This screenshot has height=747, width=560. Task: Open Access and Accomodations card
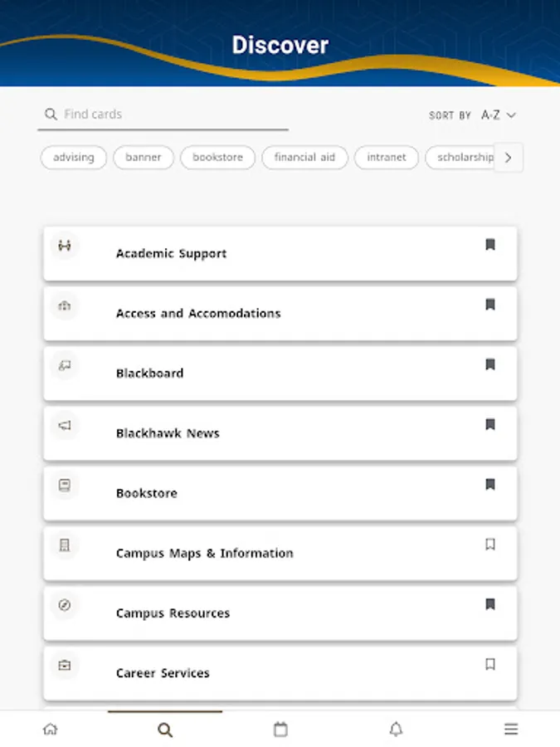click(280, 314)
